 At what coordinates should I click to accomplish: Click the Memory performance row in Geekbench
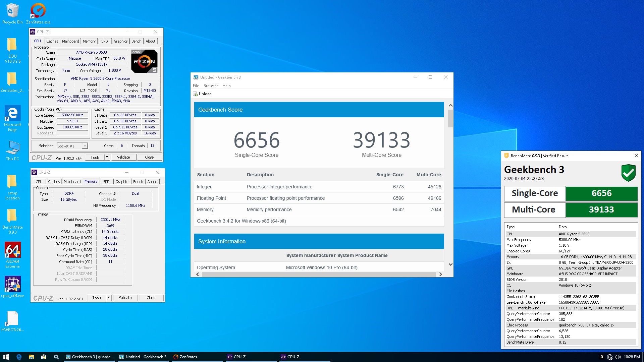(x=319, y=209)
